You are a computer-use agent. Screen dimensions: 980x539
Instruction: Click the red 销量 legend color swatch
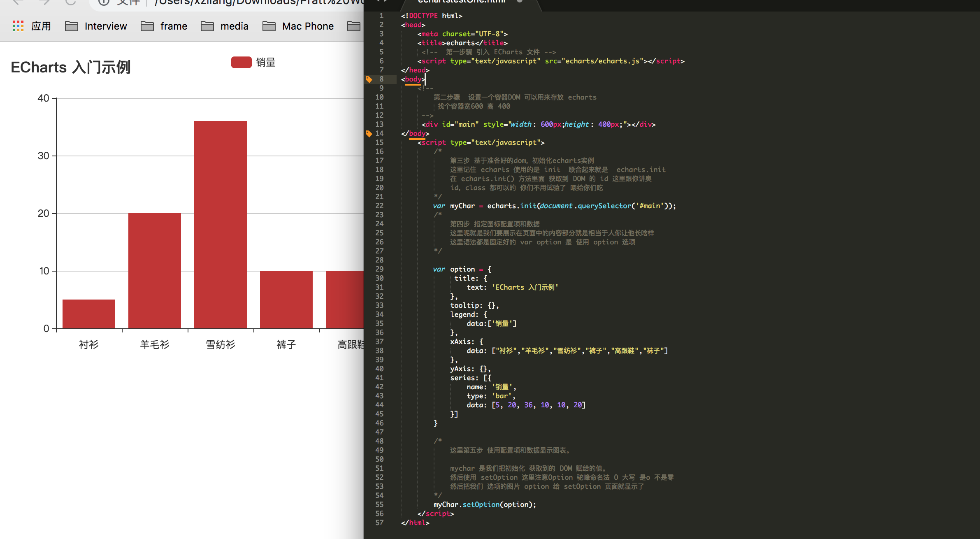pyautogui.click(x=241, y=63)
